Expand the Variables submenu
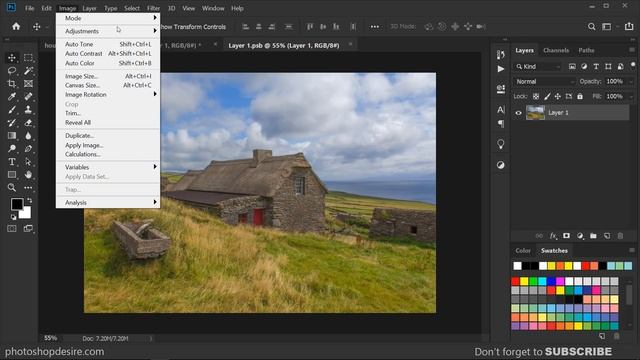The width and height of the screenshot is (640, 360). point(108,167)
